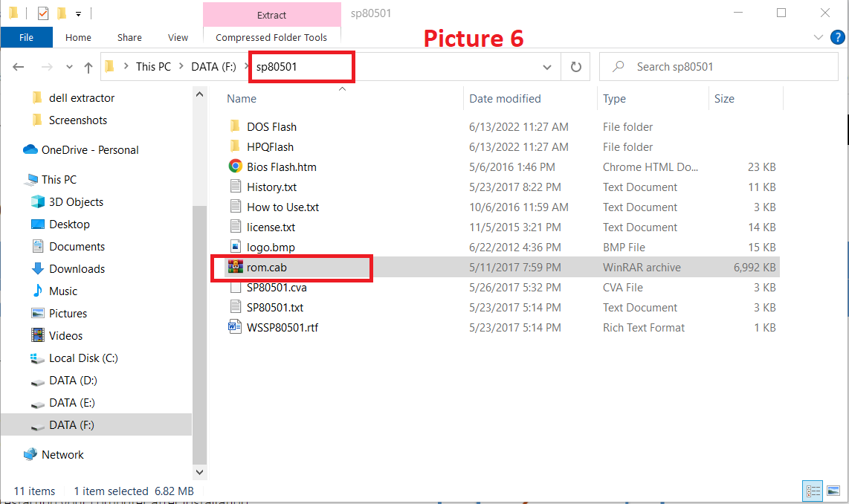Open OneDrive - Personal in sidebar
Screen dimensions: 849x504
[x=81, y=150]
